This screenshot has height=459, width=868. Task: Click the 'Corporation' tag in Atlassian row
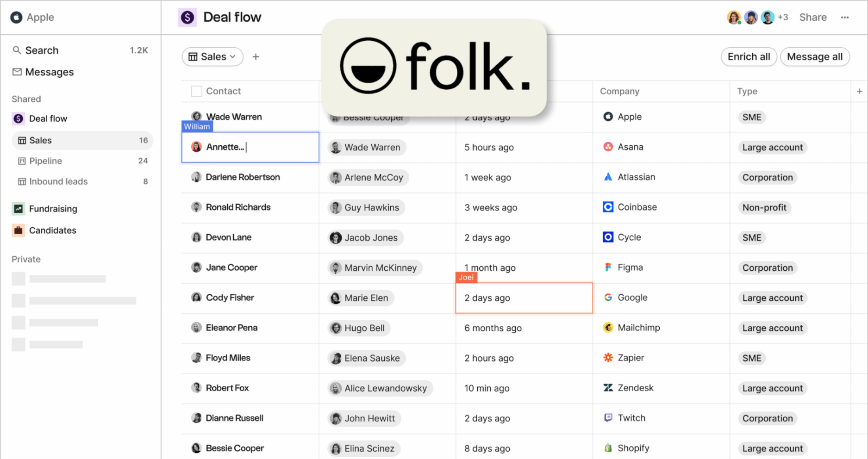coord(768,177)
